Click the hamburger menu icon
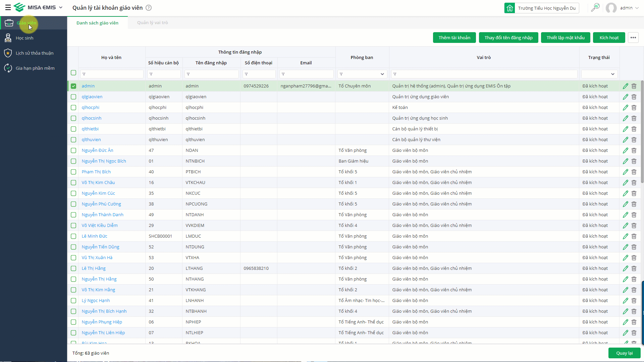The image size is (644, 362). point(8,7)
